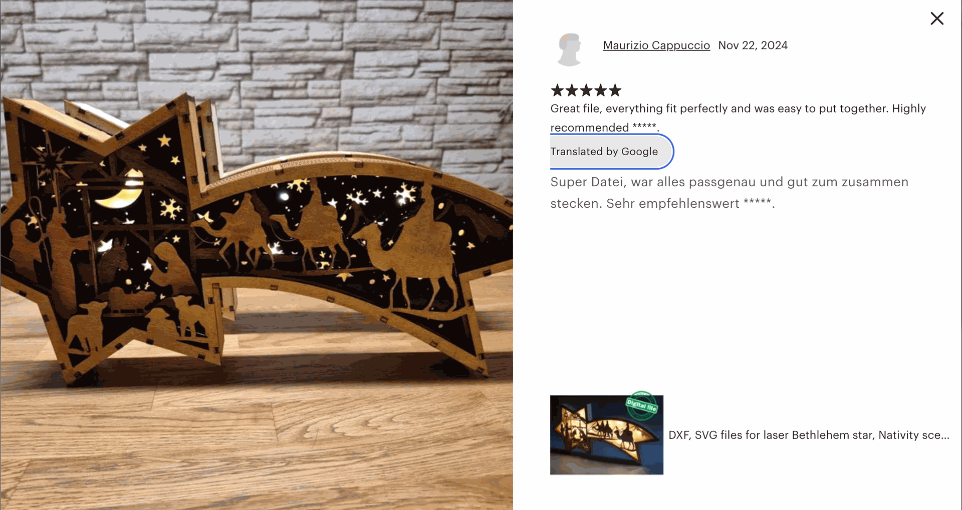Open Maurizio Cappuccio's profile link
The height and width of the screenshot is (510, 962).
(656, 45)
